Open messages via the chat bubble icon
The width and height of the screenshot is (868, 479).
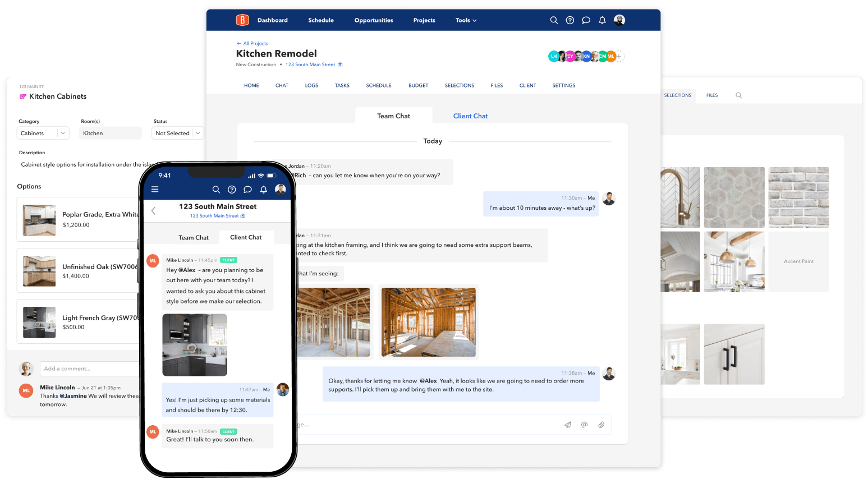point(586,20)
